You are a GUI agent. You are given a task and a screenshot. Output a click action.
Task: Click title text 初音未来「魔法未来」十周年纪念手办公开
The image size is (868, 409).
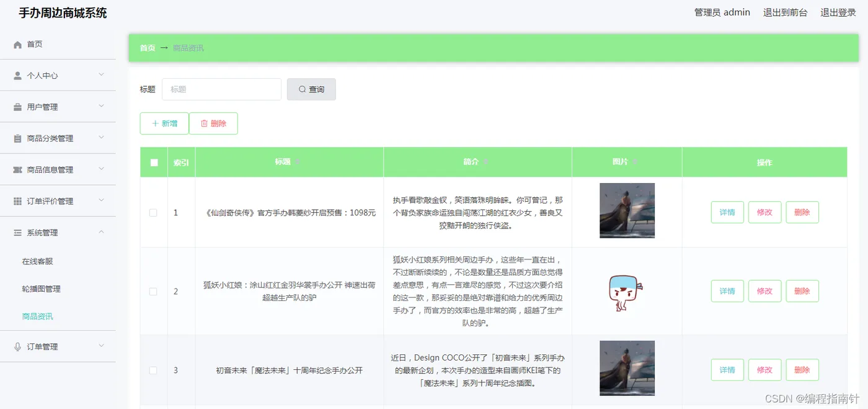[290, 371]
